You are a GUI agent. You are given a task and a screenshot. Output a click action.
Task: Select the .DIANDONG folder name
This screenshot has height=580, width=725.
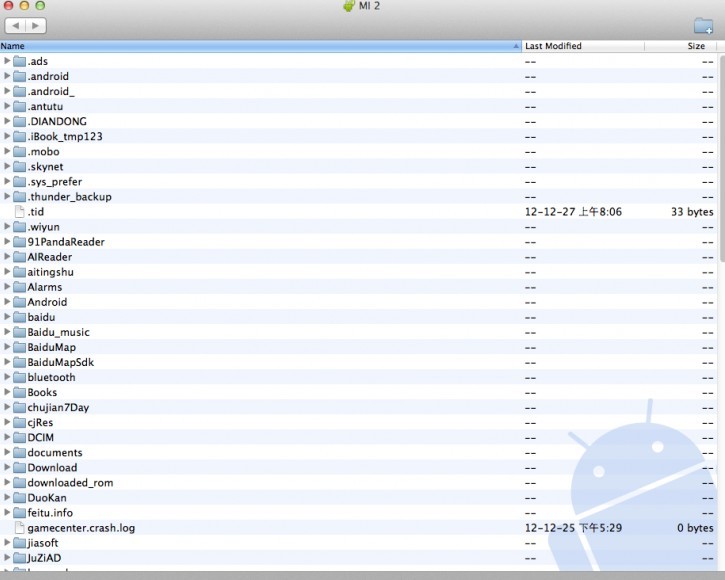click(57, 122)
